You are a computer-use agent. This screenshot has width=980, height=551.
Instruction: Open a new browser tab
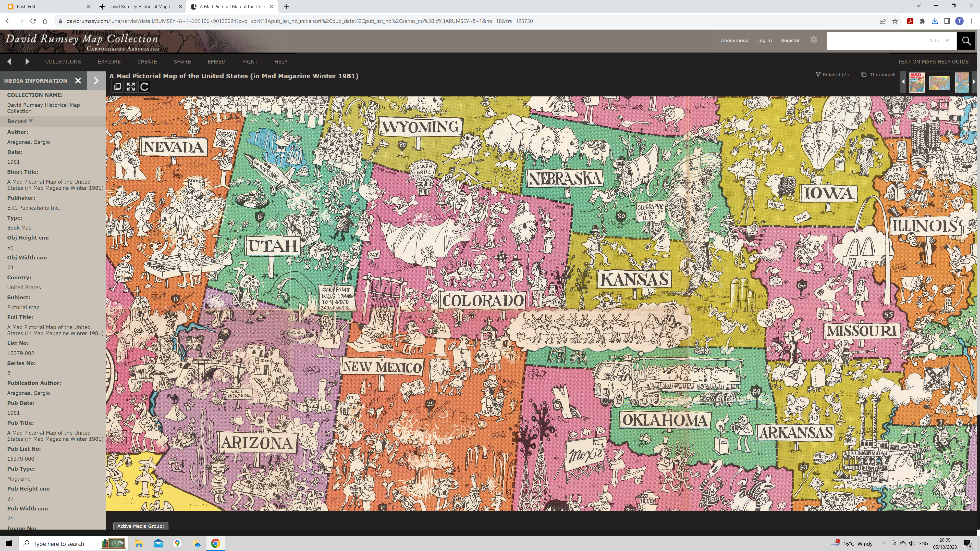click(x=286, y=6)
